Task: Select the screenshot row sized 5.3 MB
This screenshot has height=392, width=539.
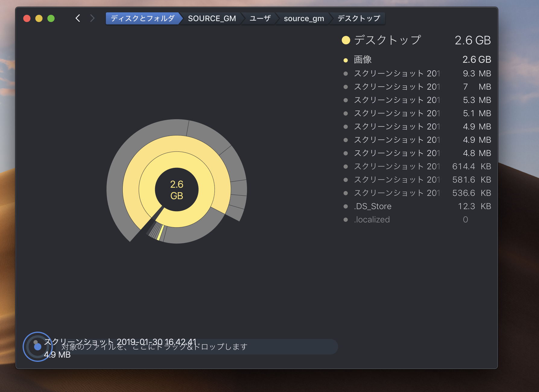Action: [x=417, y=100]
